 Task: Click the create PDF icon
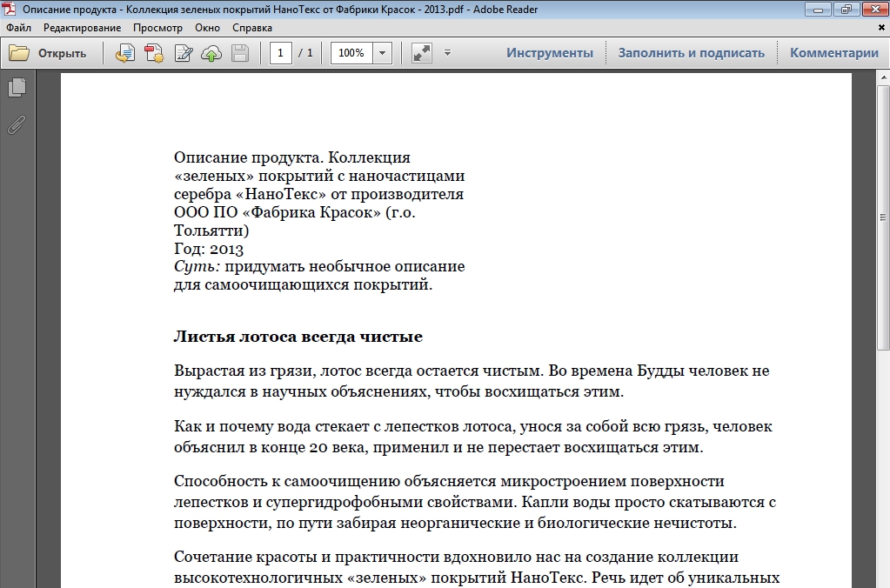154,53
